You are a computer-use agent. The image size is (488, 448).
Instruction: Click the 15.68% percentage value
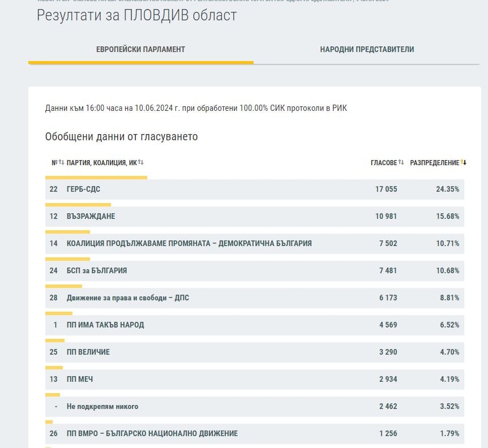(x=448, y=217)
